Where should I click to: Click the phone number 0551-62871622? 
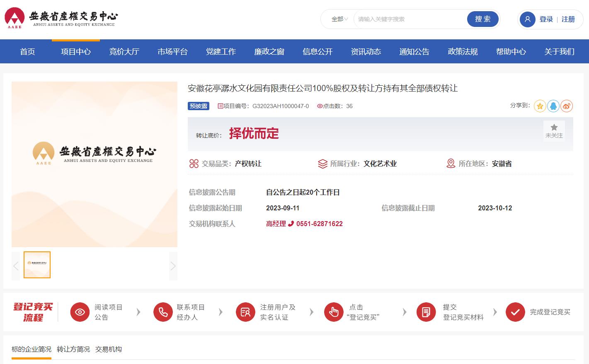click(320, 224)
